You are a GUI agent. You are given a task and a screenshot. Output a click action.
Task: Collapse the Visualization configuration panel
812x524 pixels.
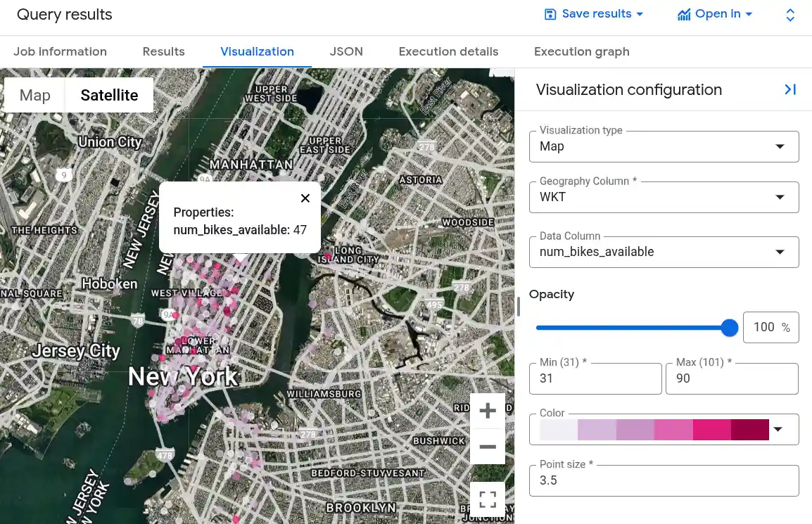pos(790,89)
